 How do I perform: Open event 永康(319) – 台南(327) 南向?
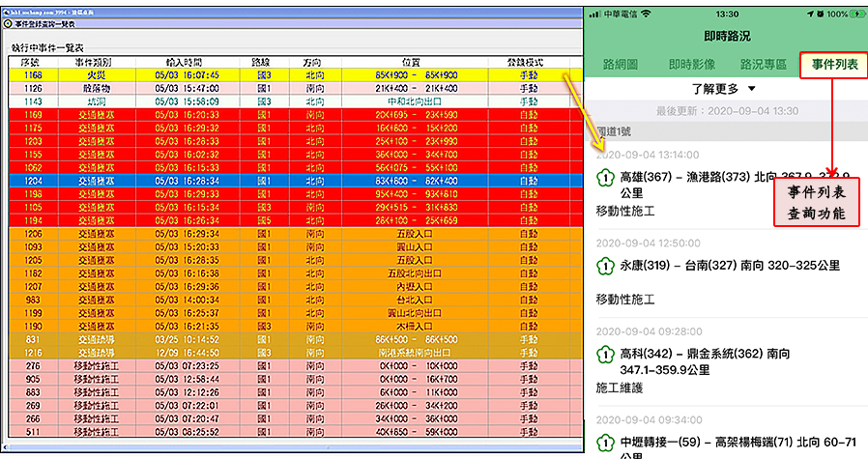coord(730,266)
